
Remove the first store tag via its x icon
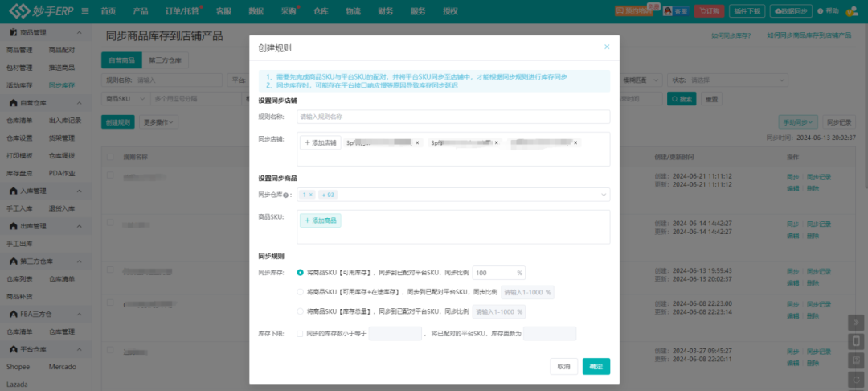[x=417, y=142]
